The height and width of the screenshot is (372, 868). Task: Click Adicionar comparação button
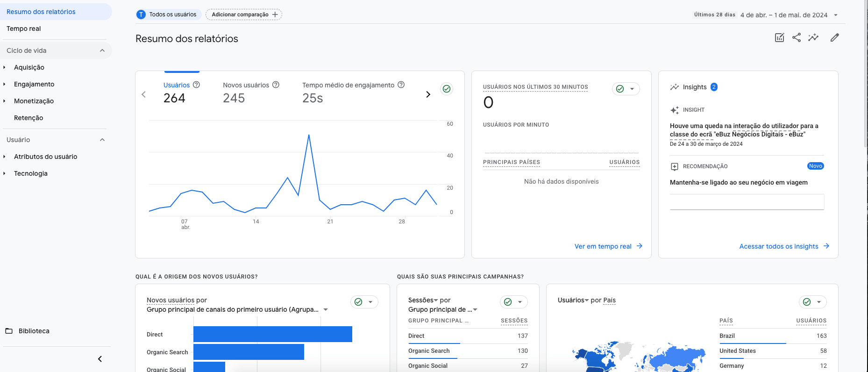pyautogui.click(x=244, y=14)
